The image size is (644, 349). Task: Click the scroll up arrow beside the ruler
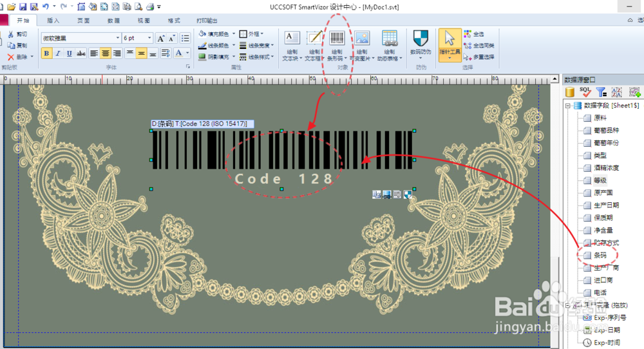(x=554, y=79)
